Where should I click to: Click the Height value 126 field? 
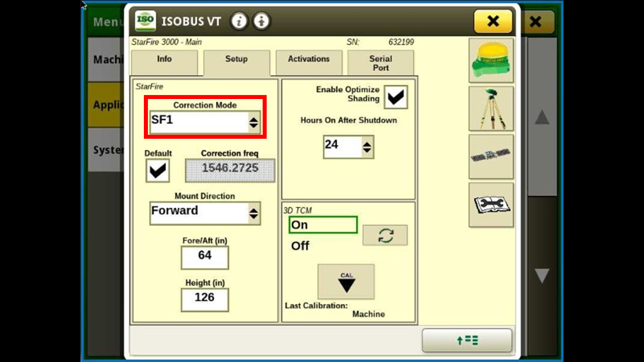click(x=205, y=300)
